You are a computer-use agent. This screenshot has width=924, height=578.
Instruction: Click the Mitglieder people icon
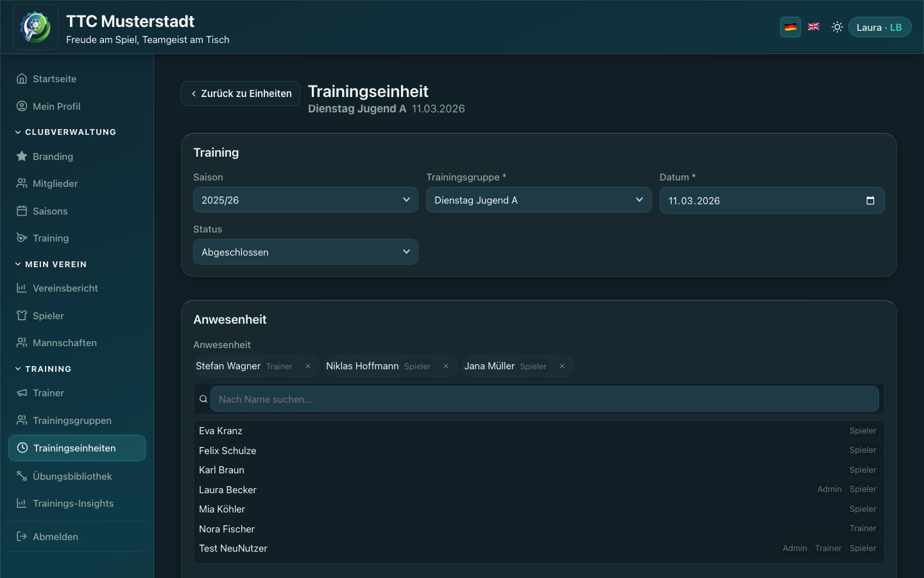(22, 184)
